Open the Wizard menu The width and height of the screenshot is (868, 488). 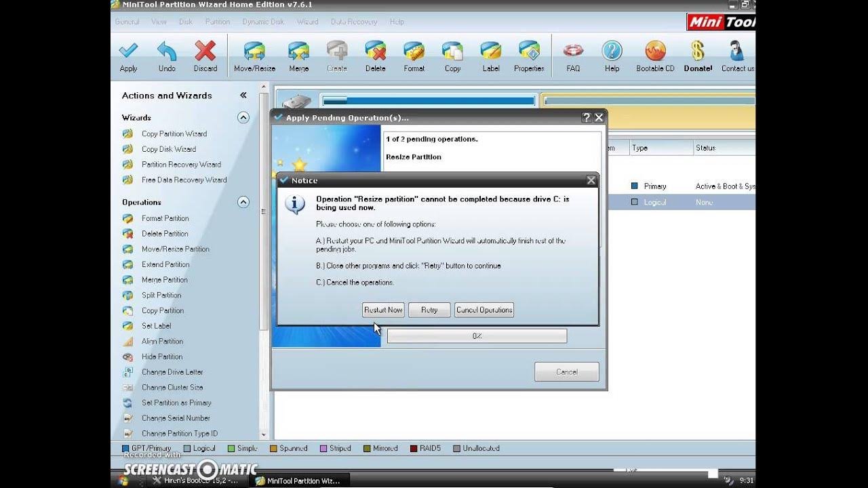point(307,22)
